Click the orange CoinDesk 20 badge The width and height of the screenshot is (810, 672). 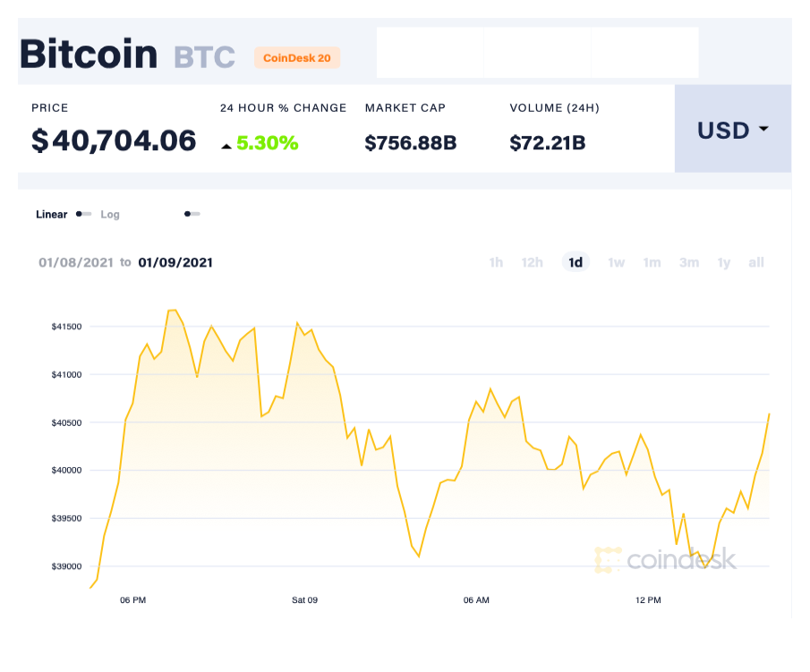pos(297,58)
